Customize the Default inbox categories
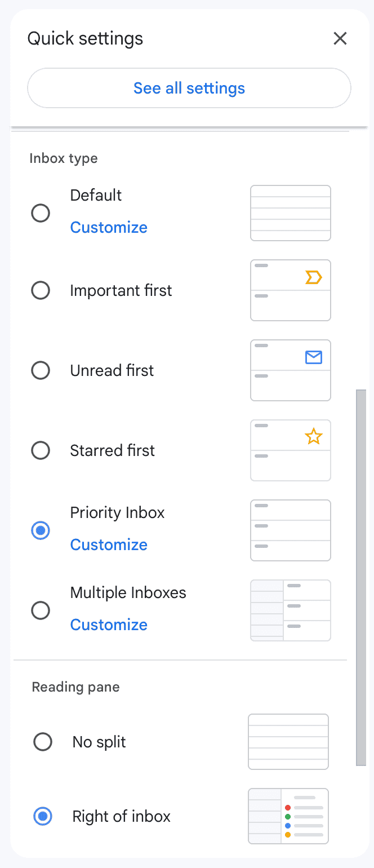Viewport: 374px width, 868px height. (109, 227)
